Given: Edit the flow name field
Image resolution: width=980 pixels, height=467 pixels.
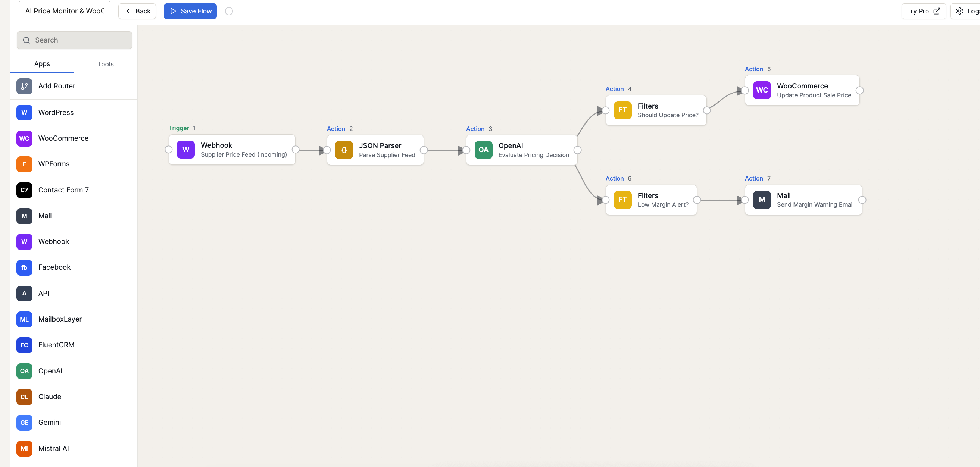Looking at the screenshot, I should pos(65,11).
